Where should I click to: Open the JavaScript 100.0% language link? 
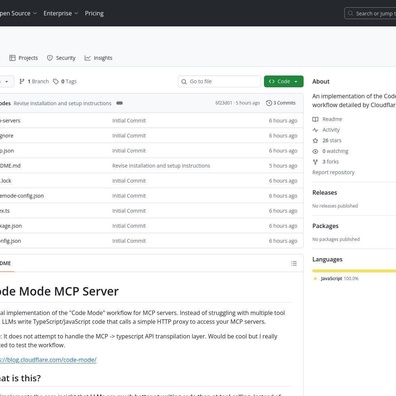[x=339, y=278]
